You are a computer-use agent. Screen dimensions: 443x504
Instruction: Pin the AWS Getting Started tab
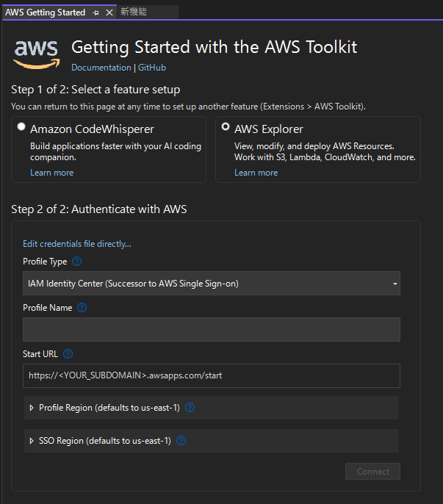coord(96,12)
